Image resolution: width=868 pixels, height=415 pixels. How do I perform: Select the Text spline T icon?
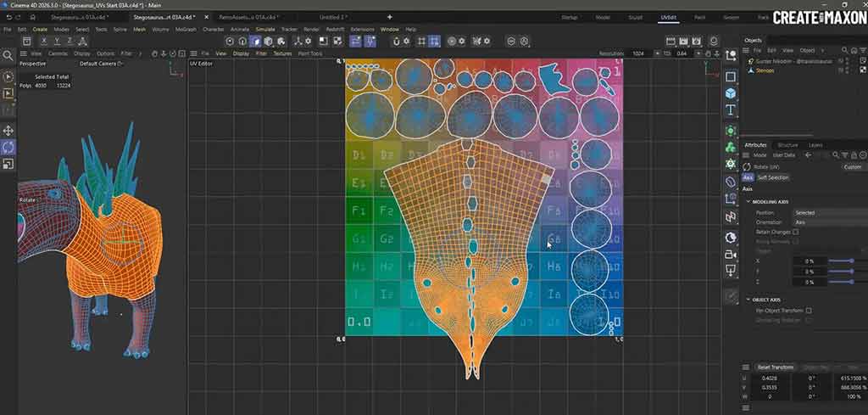click(731, 109)
